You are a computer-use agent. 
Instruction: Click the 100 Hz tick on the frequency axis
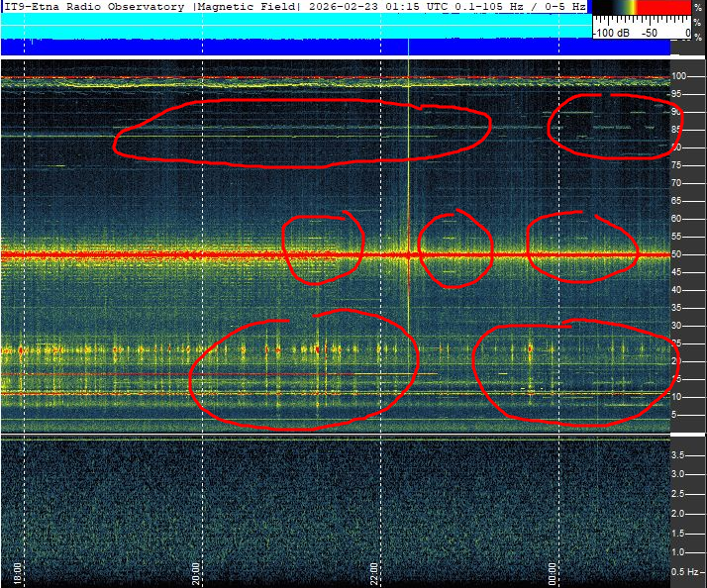(x=680, y=76)
